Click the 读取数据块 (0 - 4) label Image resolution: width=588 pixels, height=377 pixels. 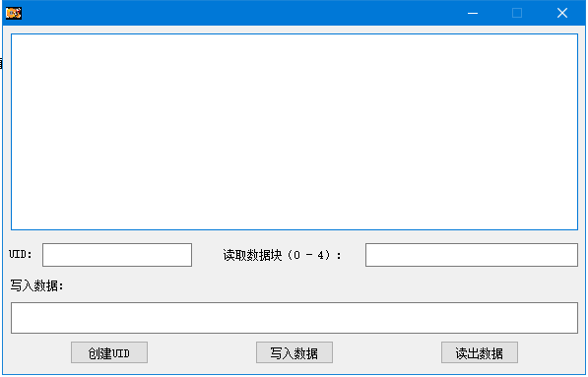pyautogui.click(x=283, y=255)
